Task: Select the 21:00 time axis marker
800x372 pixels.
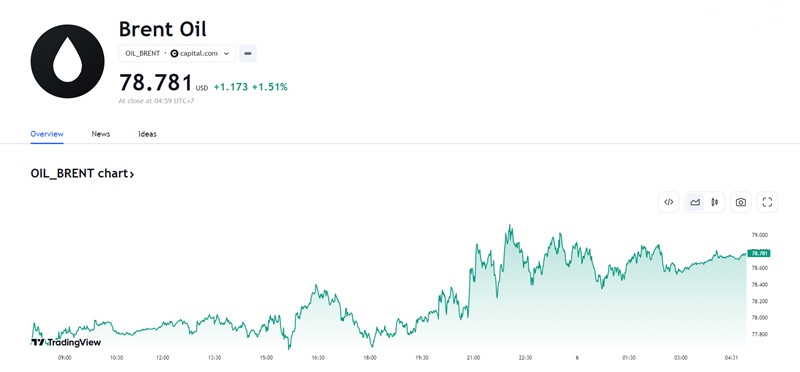Action: [x=473, y=358]
